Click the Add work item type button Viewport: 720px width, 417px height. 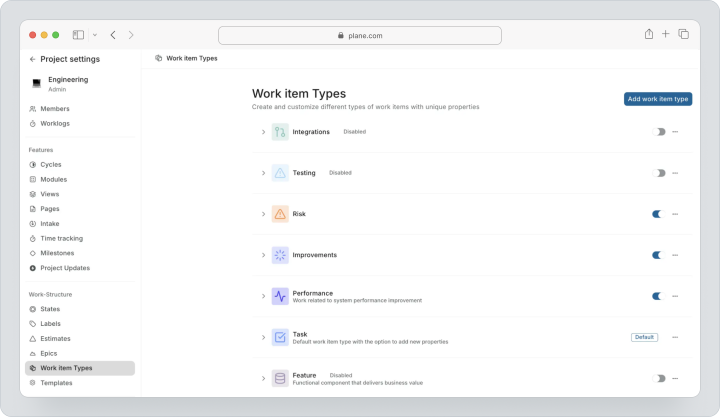[658, 99]
